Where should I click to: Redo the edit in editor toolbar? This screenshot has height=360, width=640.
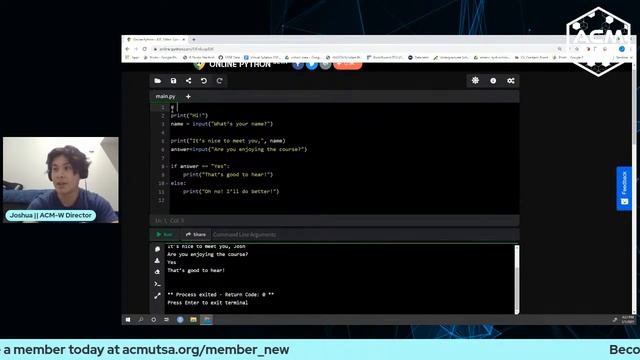(x=219, y=81)
